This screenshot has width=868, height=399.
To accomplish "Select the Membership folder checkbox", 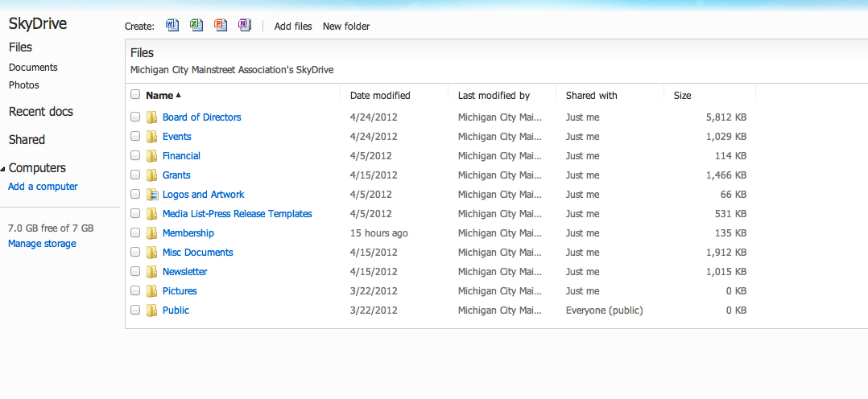I will 135,233.
